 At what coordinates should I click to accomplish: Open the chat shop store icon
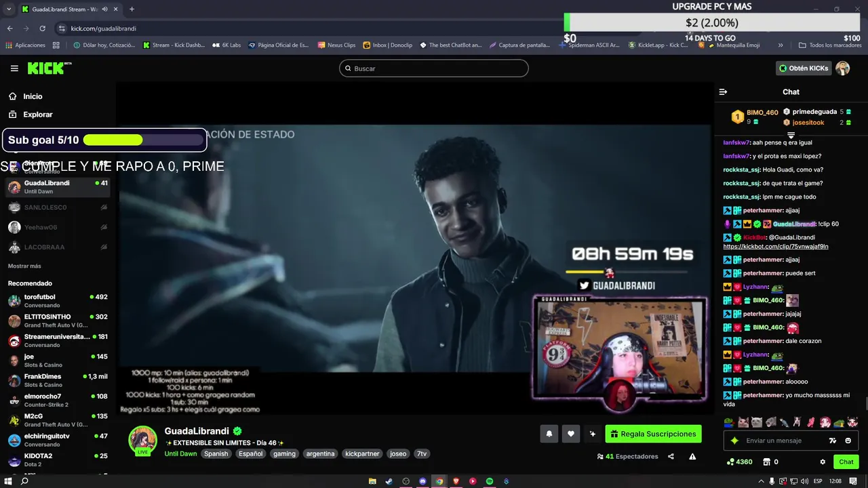[x=766, y=462]
